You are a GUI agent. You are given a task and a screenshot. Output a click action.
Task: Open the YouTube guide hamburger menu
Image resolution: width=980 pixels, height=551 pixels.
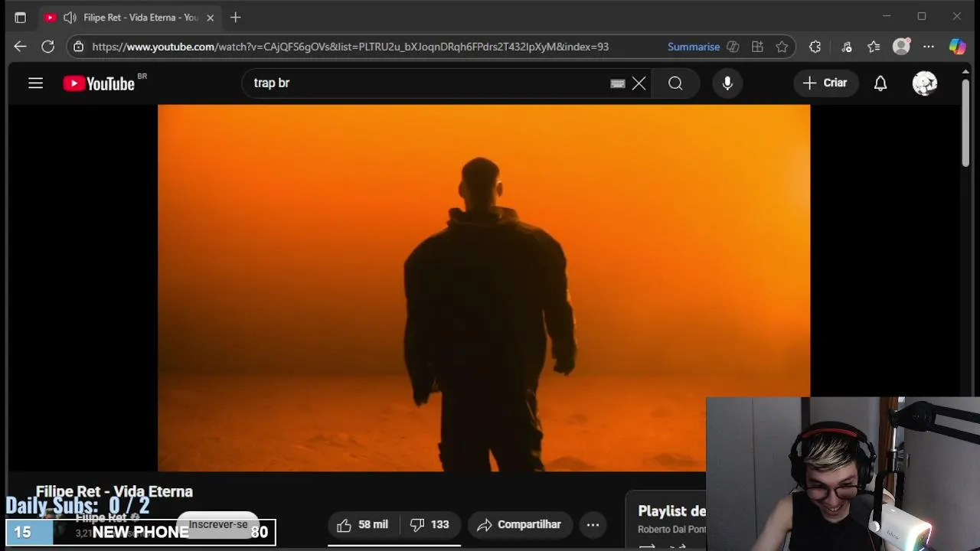[35, 83]
